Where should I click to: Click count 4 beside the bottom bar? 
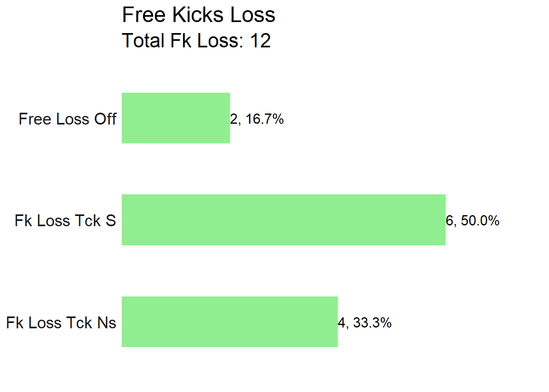341,323
